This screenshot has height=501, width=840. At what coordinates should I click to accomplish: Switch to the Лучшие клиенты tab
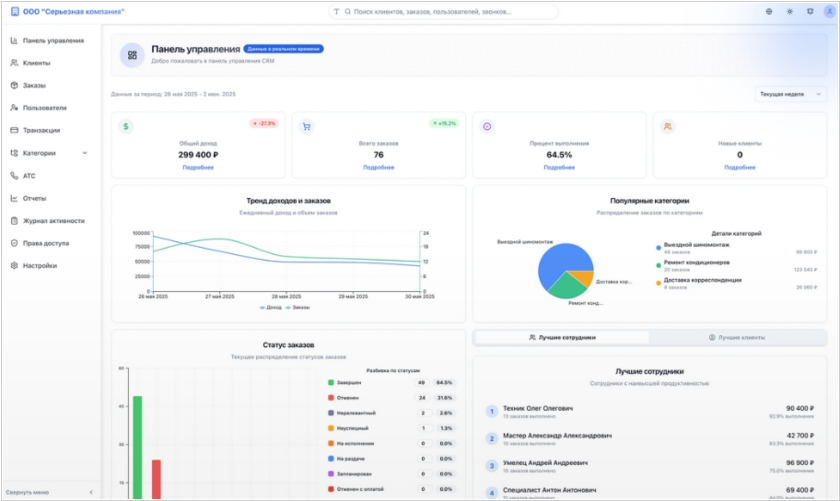(737, 338)
